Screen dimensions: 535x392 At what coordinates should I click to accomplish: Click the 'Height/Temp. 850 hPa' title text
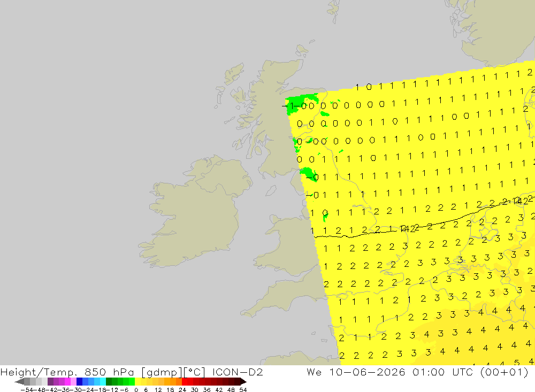67,372
